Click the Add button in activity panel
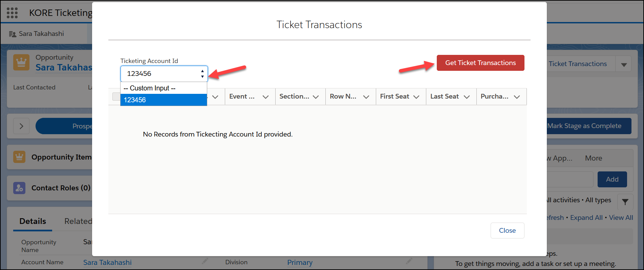The image size is (644, 270). point(612,179)
